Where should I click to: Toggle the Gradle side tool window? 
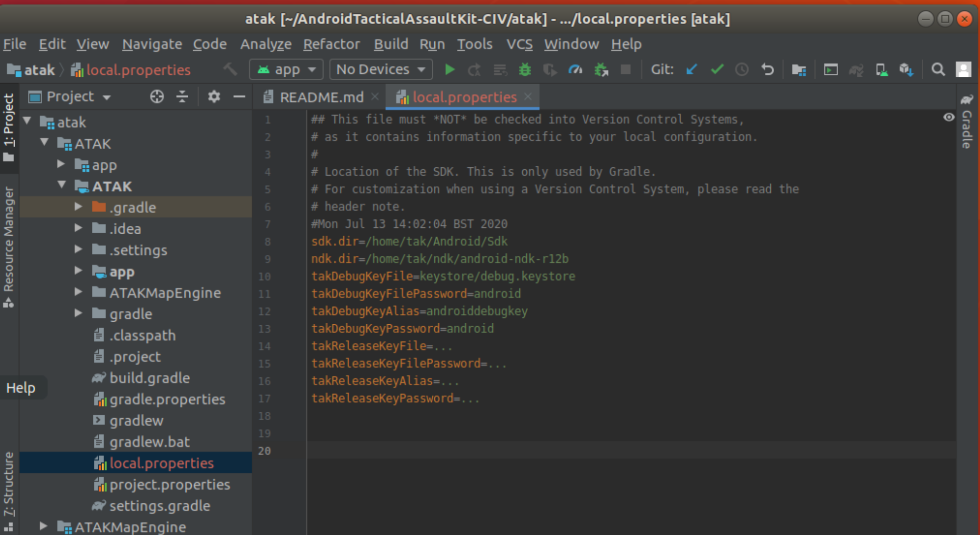click(967, 122)
